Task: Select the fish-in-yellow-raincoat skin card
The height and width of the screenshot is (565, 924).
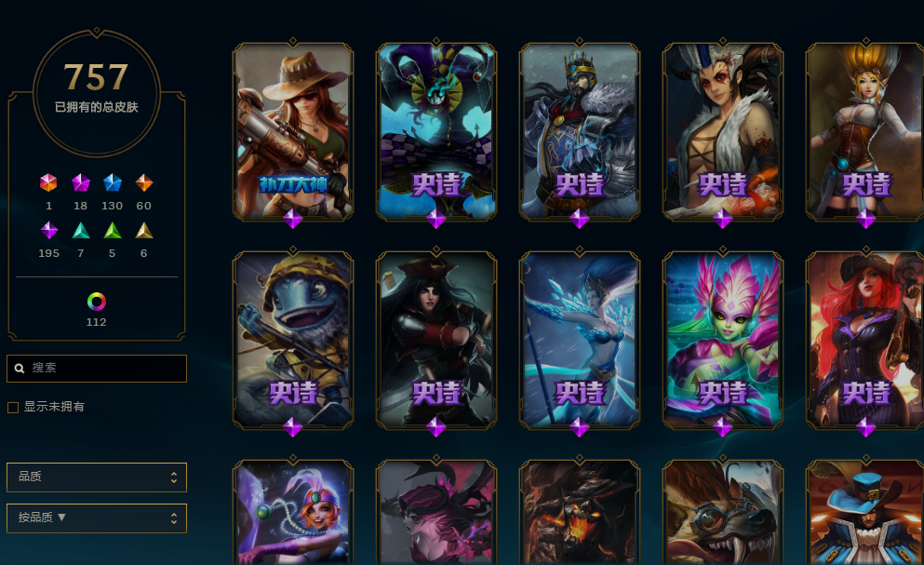Action: coord(293,341)
